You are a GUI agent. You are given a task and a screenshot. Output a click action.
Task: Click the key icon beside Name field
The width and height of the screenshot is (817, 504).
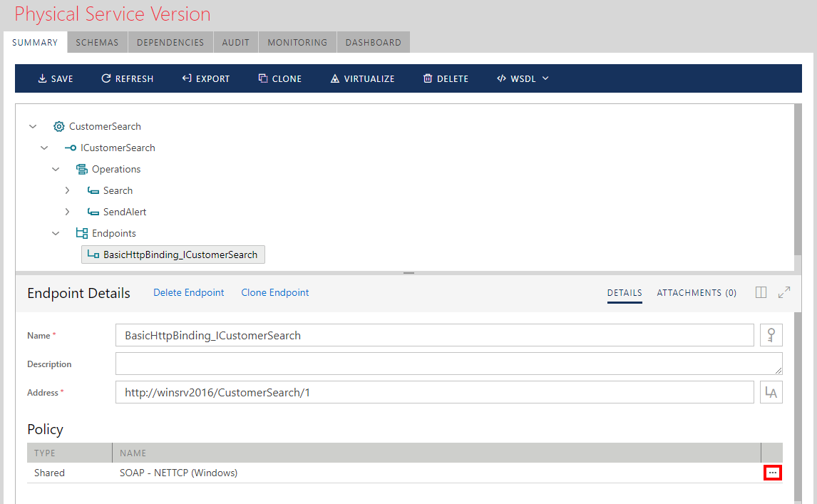[x=771, y=335]
